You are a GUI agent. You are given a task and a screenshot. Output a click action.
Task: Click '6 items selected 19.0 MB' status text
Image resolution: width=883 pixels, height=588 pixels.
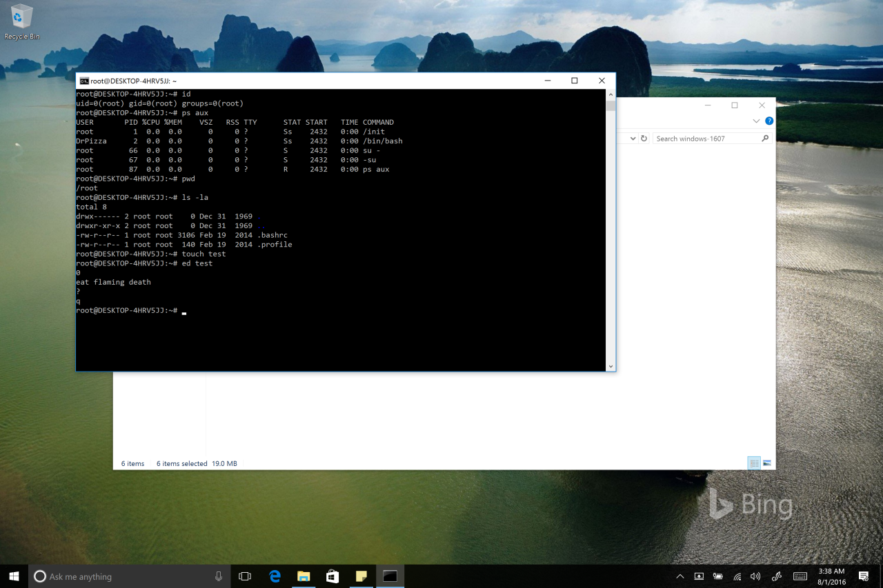(197, 463)
